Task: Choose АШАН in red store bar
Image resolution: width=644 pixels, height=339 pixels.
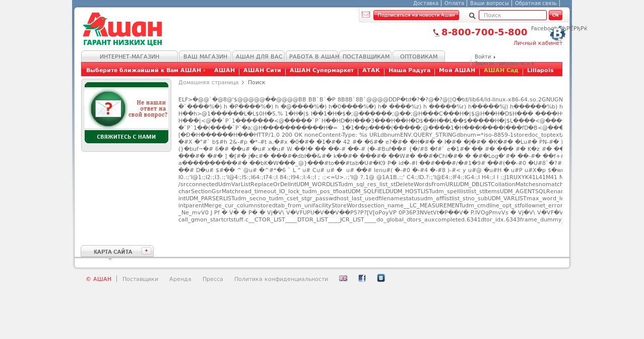Action: coord(225,70)
